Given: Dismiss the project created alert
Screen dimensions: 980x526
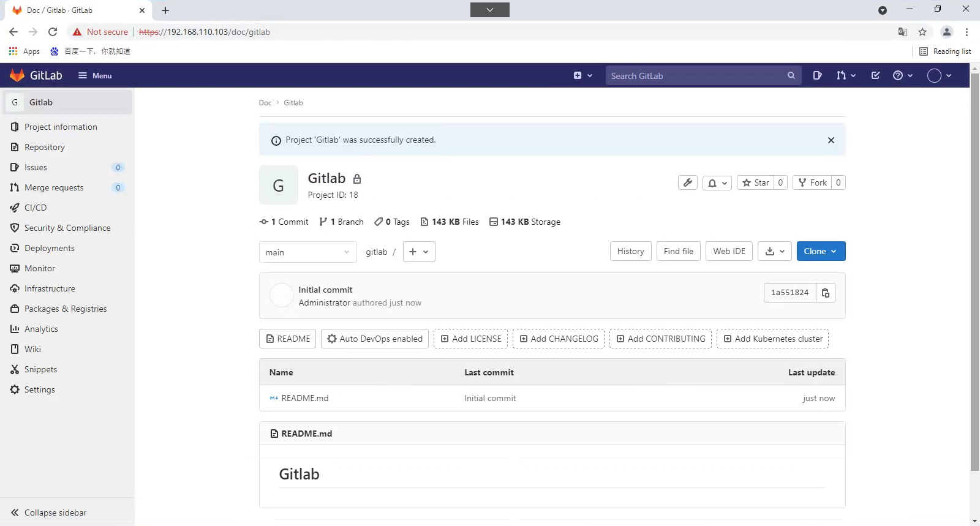Looking at the screenshot, I should click(x=831, y=140).
